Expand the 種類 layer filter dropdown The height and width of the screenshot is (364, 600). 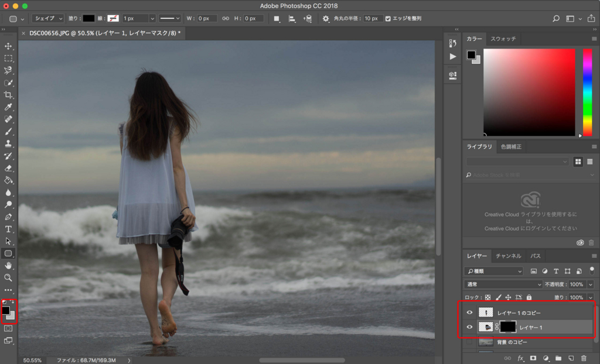pos(494,272)
